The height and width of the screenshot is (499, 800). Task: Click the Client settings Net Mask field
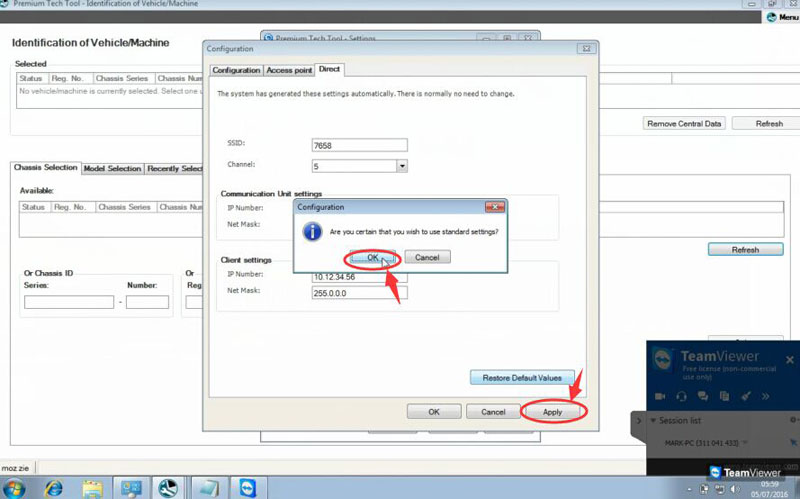click(x=359, y=293)
